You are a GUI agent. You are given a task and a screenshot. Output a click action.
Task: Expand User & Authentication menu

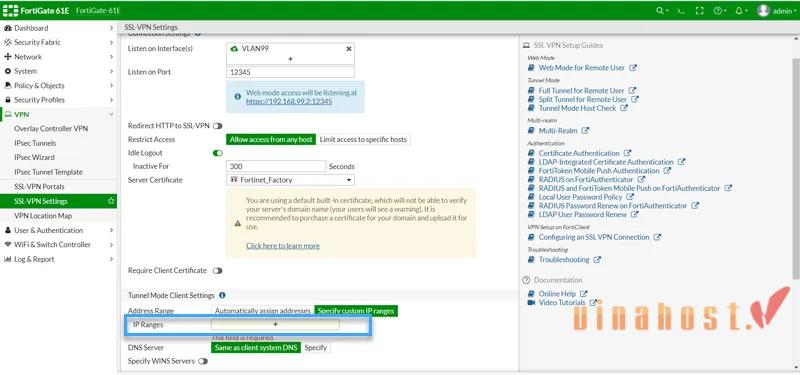click(x=59, y=230)
